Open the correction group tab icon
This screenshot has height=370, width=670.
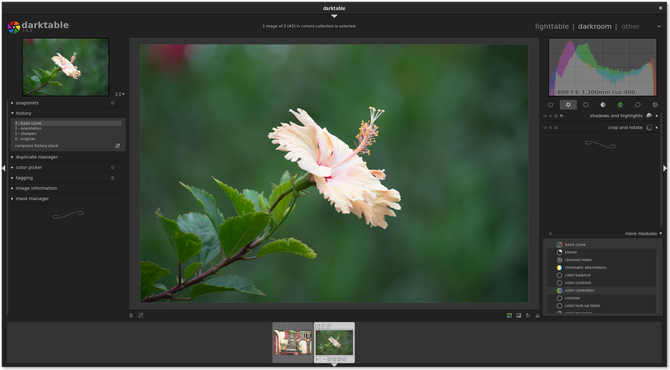638,105
